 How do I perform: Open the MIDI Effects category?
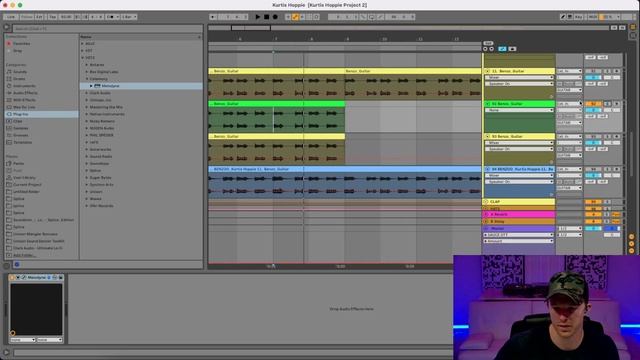tap(24, 100)
